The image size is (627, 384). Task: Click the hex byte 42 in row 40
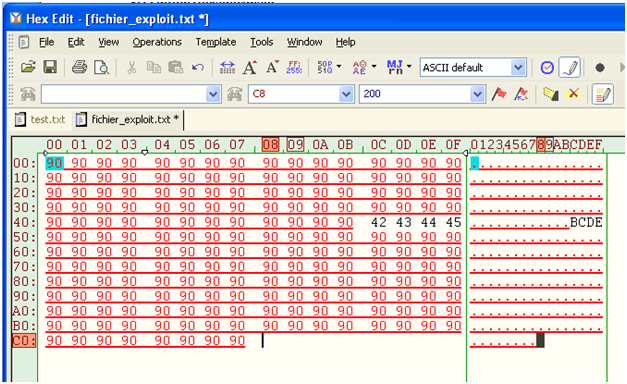tap(379, 222)
